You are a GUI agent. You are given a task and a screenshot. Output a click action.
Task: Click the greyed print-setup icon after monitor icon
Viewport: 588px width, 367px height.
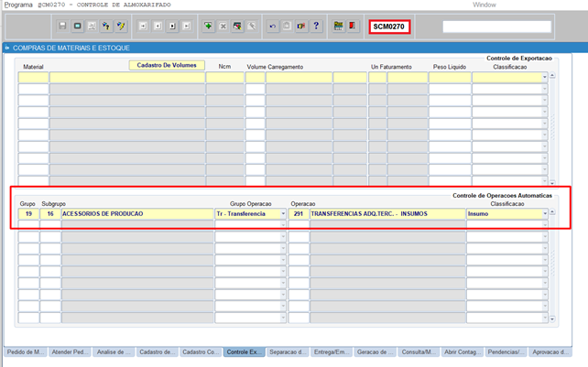[x=92, y=26]
